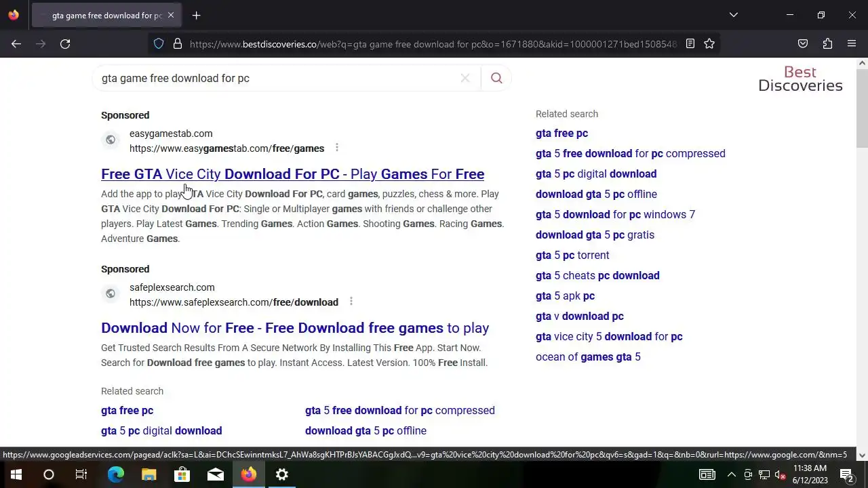
Task: Select gta 5 apk pc
Action: point(565,296)
